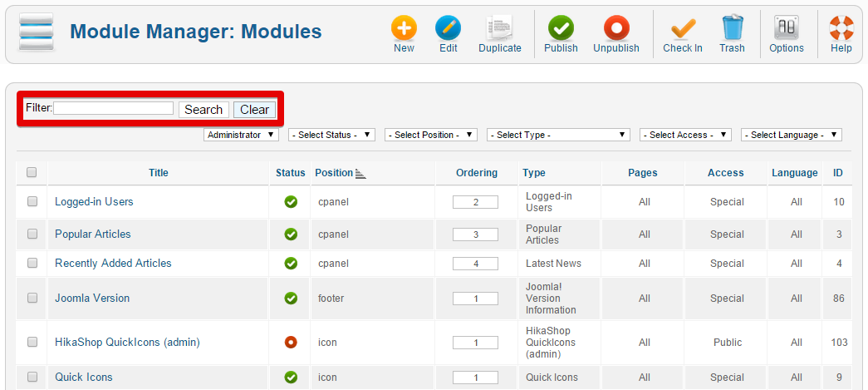Click the Check In toolbar icon
The height and width of the screenshot is (390, 868).
(x=683, y=27)
